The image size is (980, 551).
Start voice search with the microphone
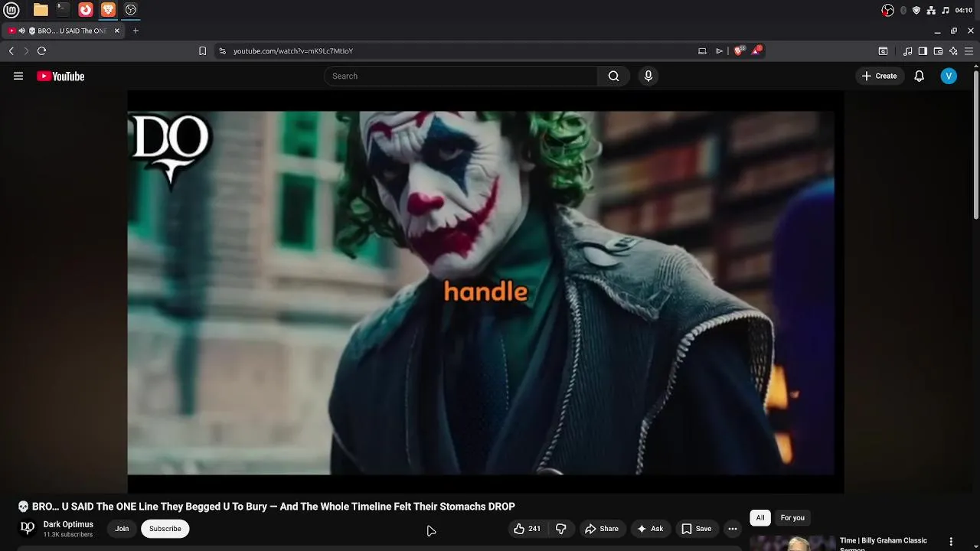[x=648, y=76]
